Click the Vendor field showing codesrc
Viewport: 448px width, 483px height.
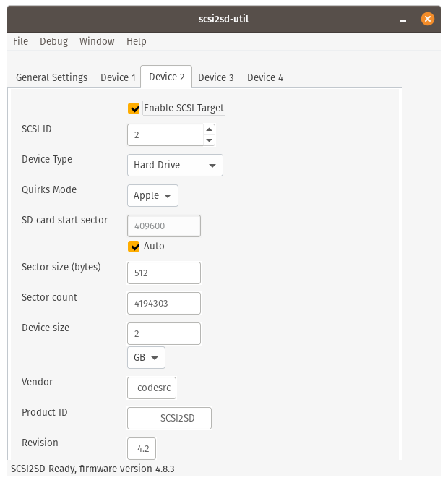tap(152, 388)
